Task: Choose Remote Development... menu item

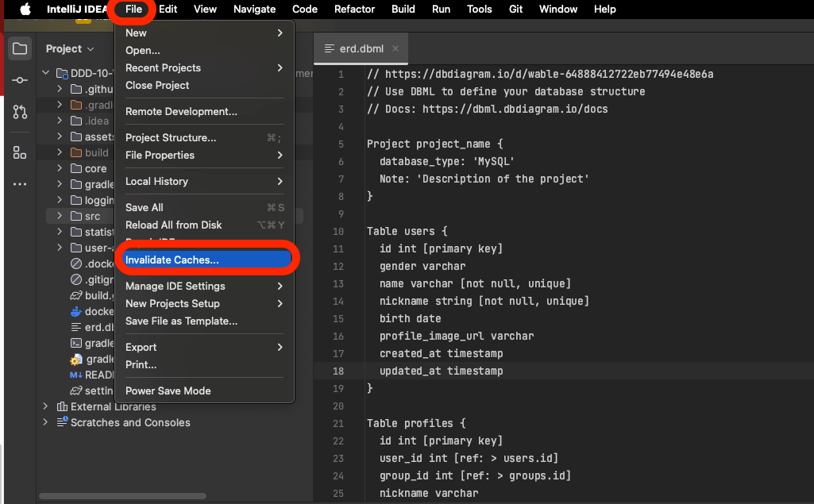Action: [205, 112]
